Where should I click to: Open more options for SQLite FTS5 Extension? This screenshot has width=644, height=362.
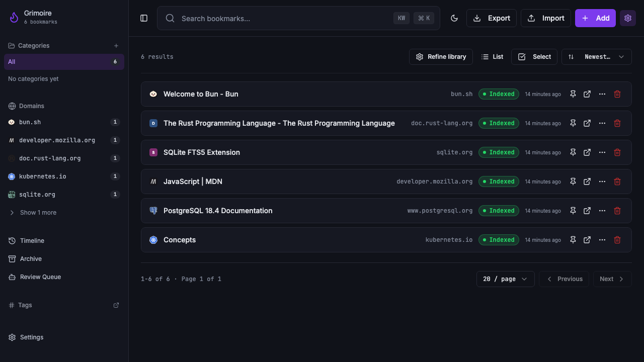[x=602, y=152]
